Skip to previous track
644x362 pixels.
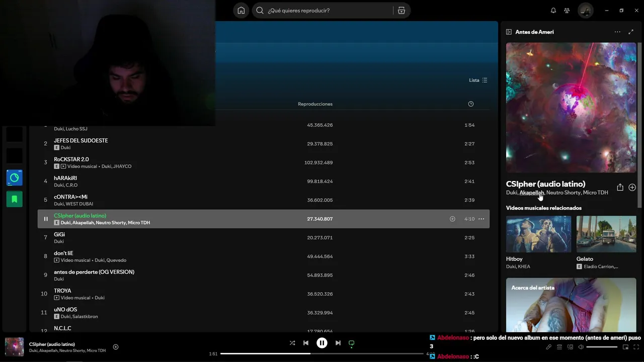point(306,343)
